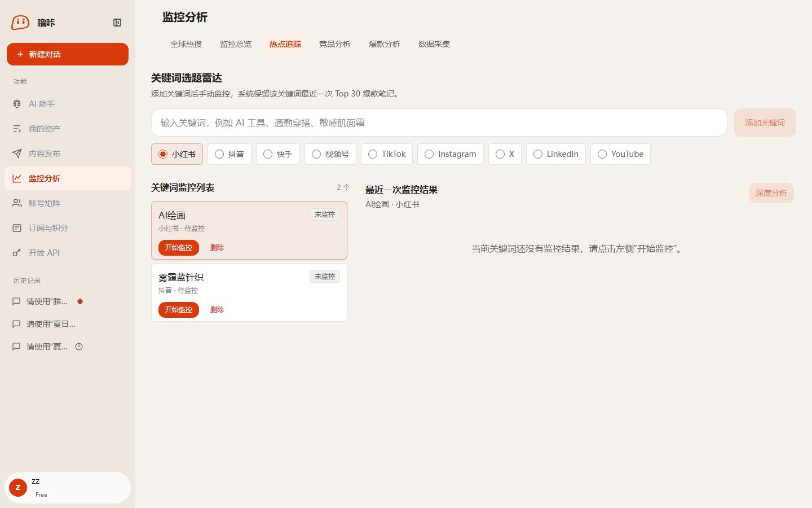812x508 pixels.
Task: Click the chat icon beside 请使用"夏日...
Action: (x=16, y=324)
